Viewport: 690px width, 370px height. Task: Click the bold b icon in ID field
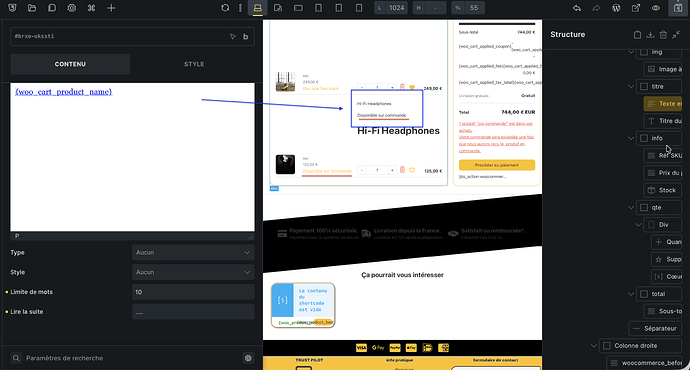tap(246, 37)
